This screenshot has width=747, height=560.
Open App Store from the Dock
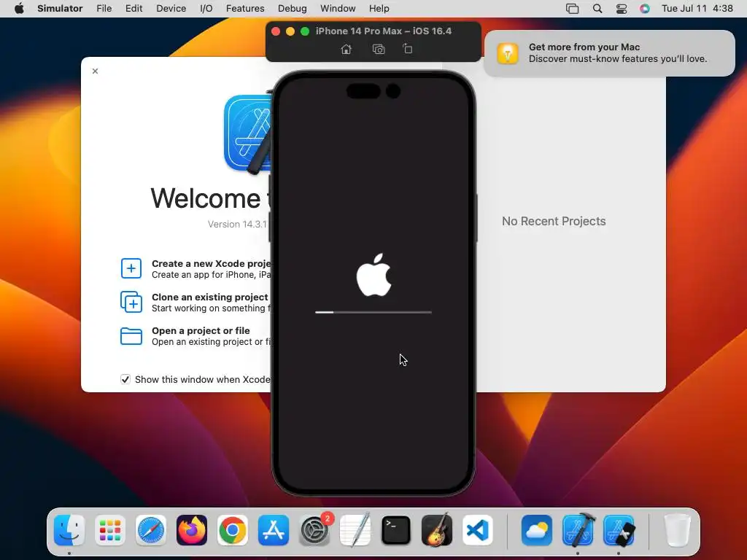[x=274, y=530]
